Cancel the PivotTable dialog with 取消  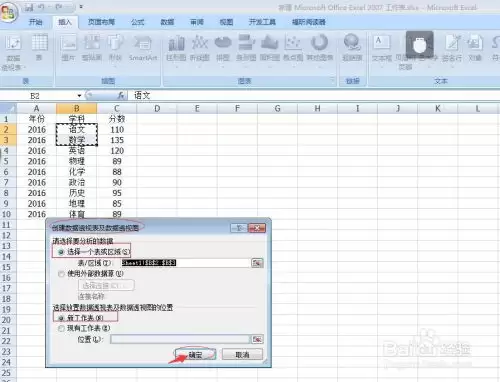pyautogui.click(x=242, y=355)
